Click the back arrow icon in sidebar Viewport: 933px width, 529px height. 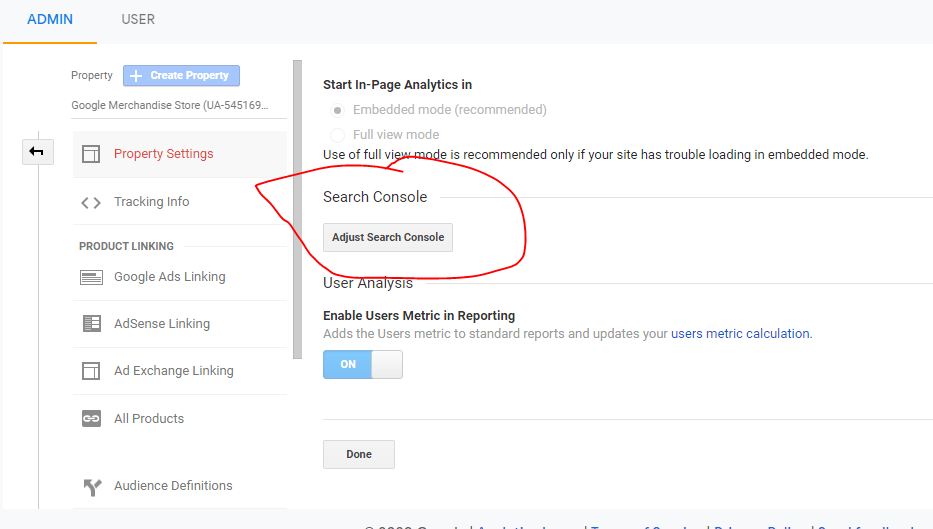coord(37,151)
